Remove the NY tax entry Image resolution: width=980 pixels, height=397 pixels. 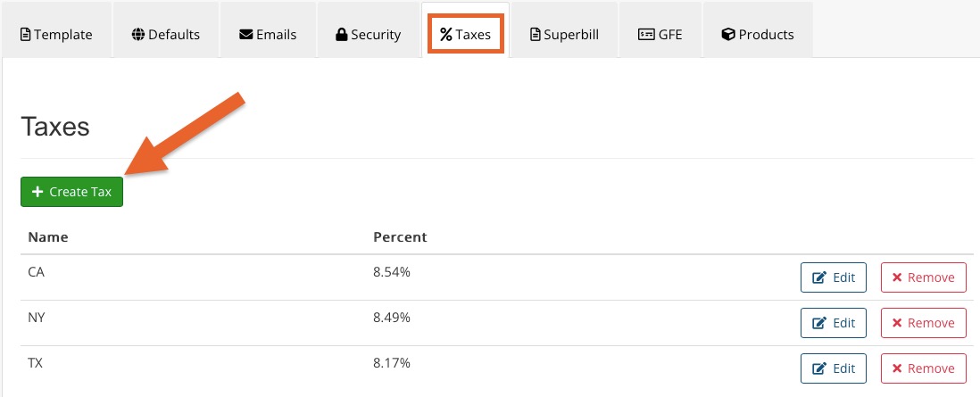923,323
